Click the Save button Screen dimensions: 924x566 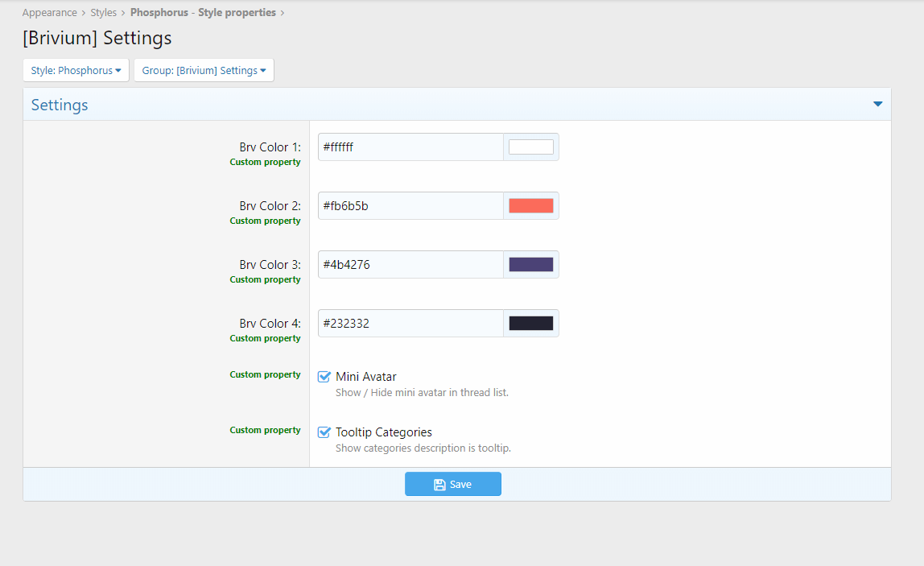(x=452, y=484)
